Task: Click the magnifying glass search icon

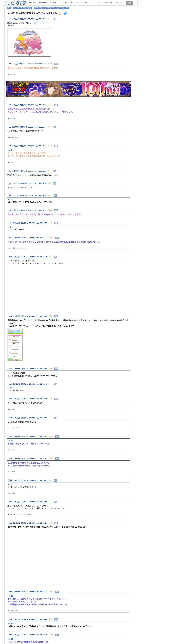Action: pyautogui.click(x=100, y=3)
